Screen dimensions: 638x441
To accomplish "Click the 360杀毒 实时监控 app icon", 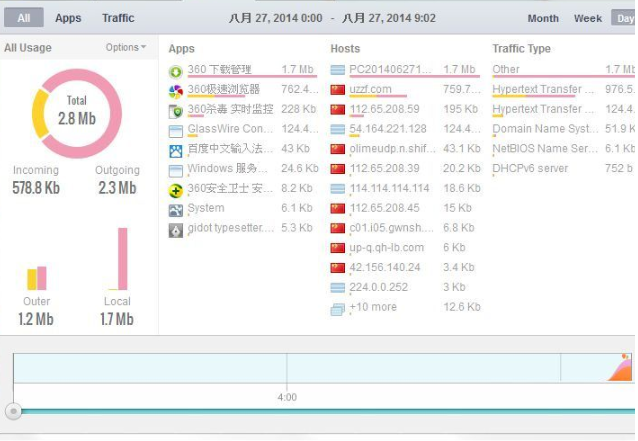I will (x=176, y=110).
